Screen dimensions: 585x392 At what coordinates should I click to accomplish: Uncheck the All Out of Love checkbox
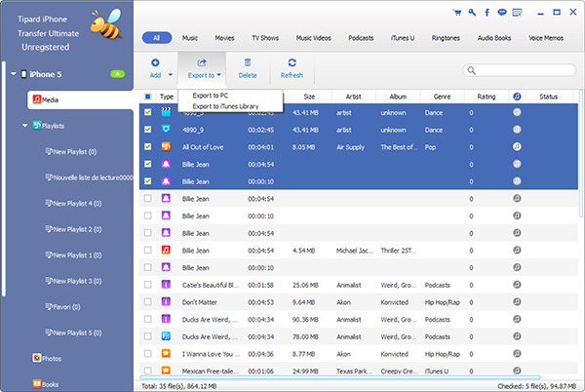[148, 146]
